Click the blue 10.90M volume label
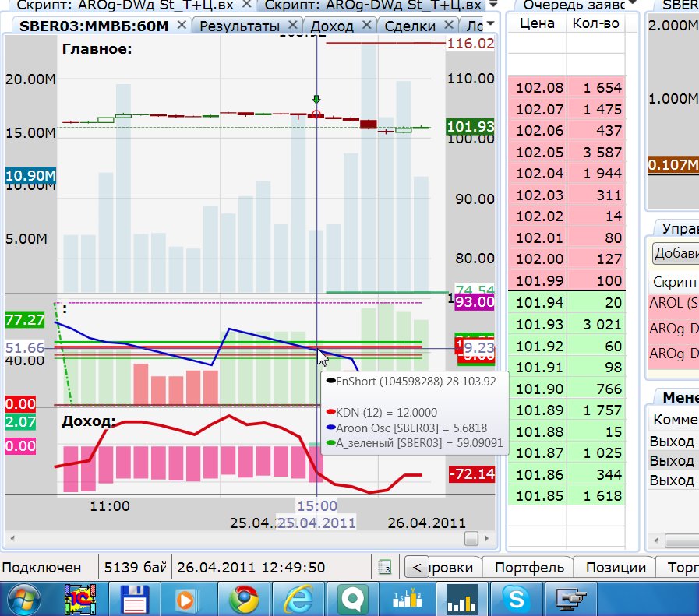Viewport: 699px width, 616px height. click(30, 175)
